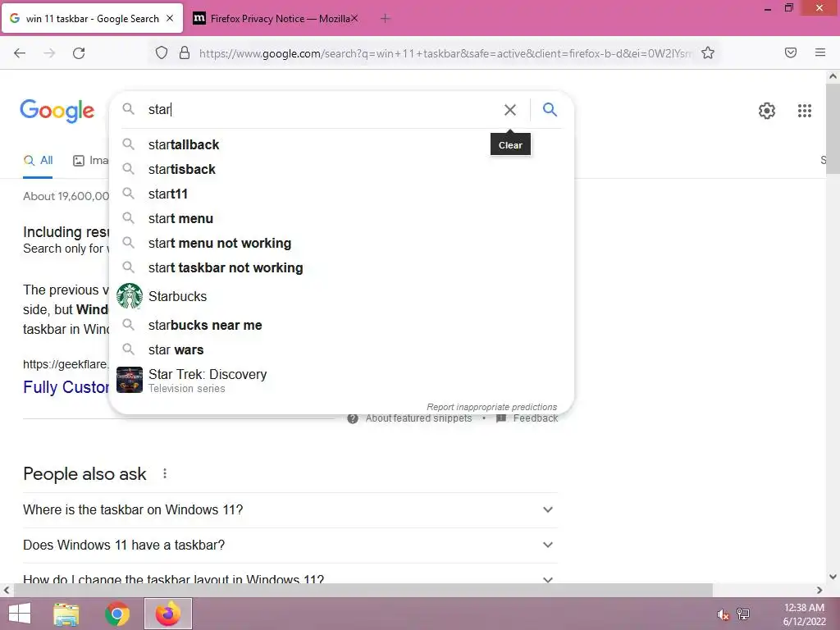Screen dimensions: 840x630
Task: Launch File Explorer from the taskbar
Action: pos(66,614)
